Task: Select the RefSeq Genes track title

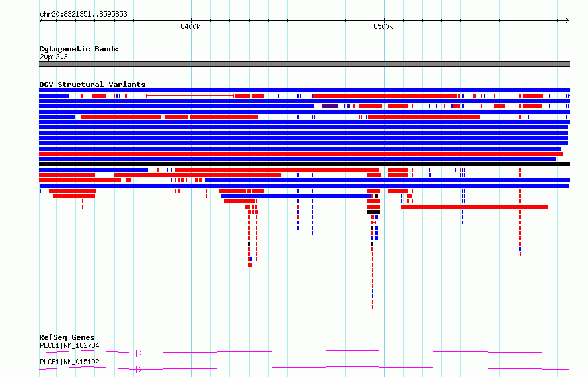Action: click(67, 337)
